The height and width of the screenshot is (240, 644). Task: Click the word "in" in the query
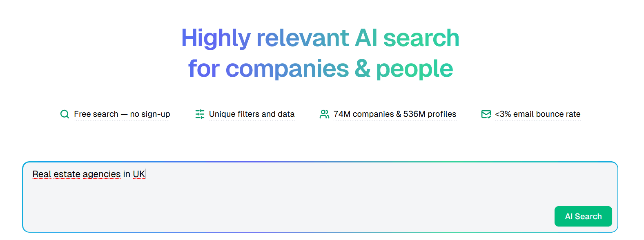point(127,174)
